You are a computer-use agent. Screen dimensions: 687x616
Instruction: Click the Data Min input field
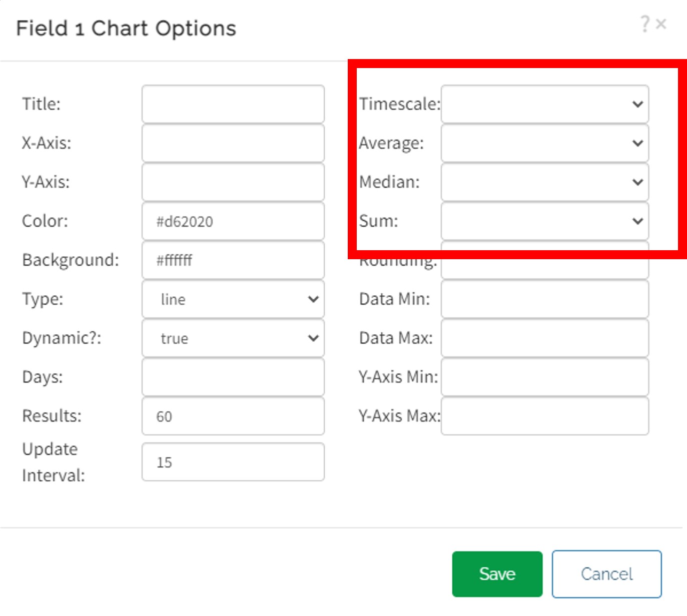click(544, 299)
